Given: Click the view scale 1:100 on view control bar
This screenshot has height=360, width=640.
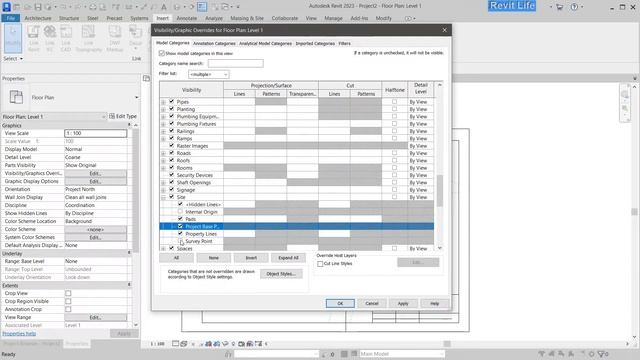Looking at the screenshot, I should (158, 344).
